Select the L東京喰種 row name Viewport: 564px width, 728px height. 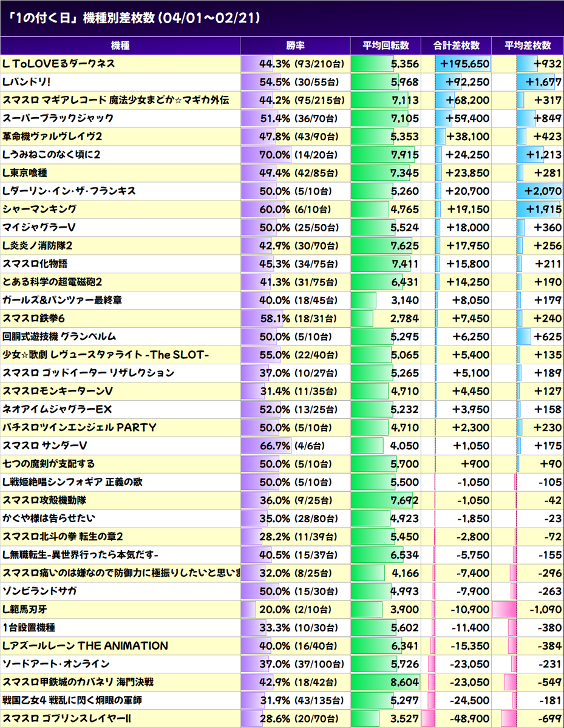[25, 172]
